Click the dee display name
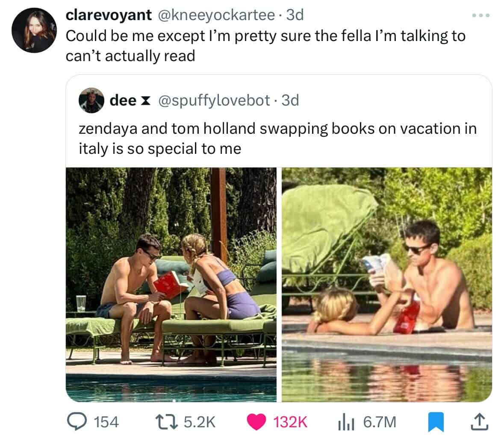 [x=123, y=100]
